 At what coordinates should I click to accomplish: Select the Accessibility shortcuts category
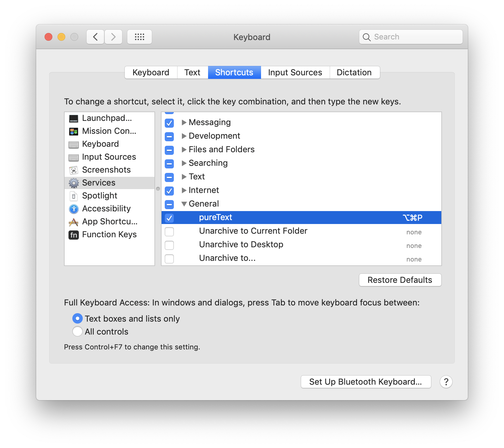[x=107, y=208]
